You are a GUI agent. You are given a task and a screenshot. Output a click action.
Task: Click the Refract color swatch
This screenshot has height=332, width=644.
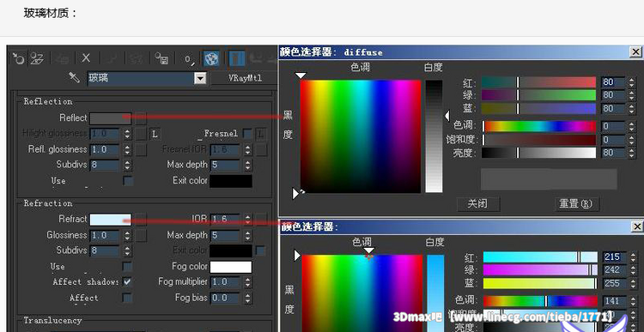tap(111, 220)
